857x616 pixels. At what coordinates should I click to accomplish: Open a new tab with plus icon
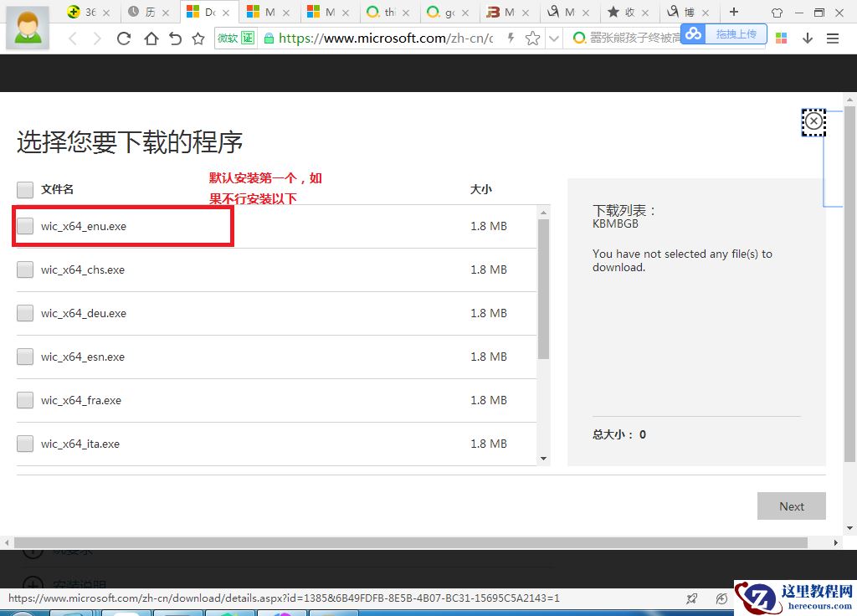(x=734, y=12)
